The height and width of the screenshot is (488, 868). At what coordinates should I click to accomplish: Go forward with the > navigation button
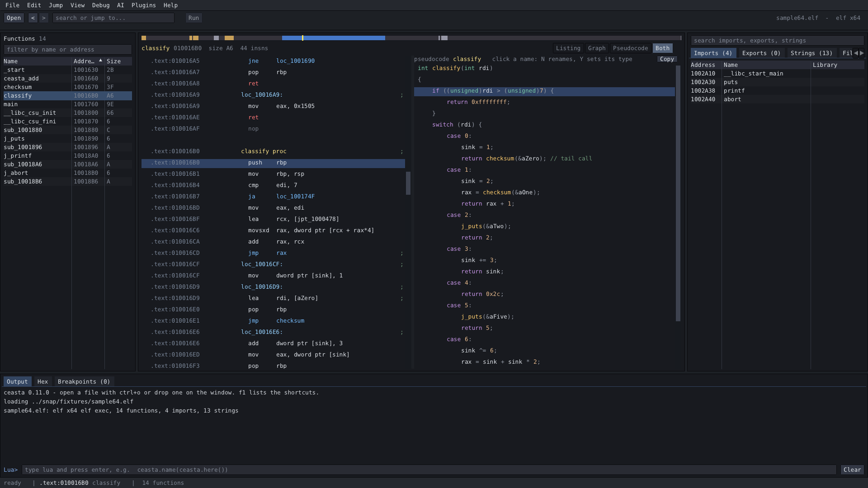[43, 18]
